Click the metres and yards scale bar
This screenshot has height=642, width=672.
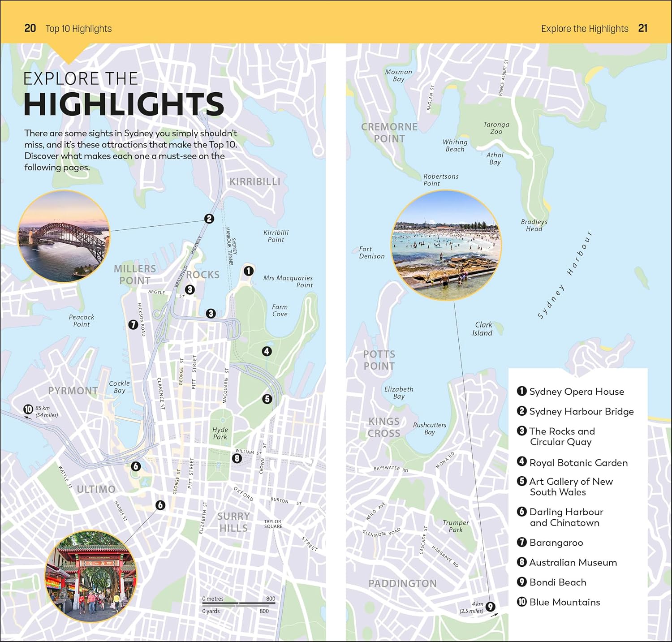click(238, 604)
